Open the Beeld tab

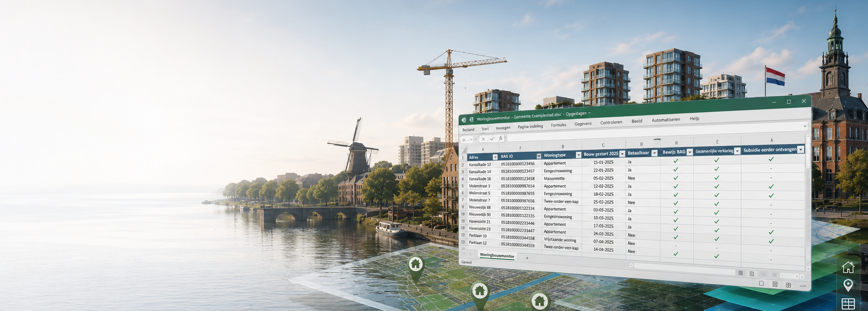(637, 121)
